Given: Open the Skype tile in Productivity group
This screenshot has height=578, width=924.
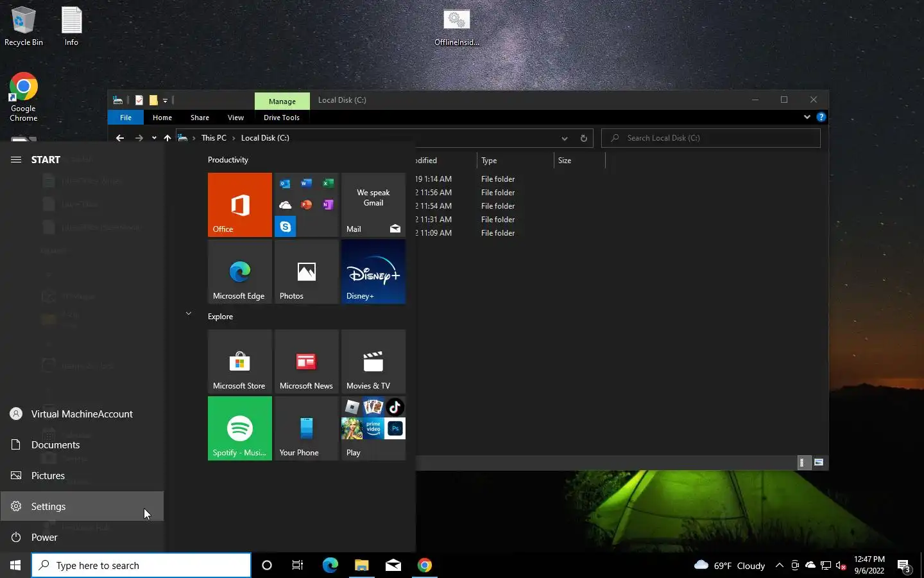Looking at the screenshot, I should pos(285,227).
